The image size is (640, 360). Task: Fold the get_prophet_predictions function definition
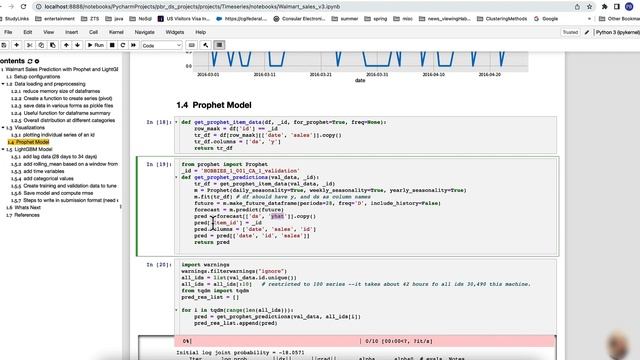pyautogui.click(x=176, y=178)
